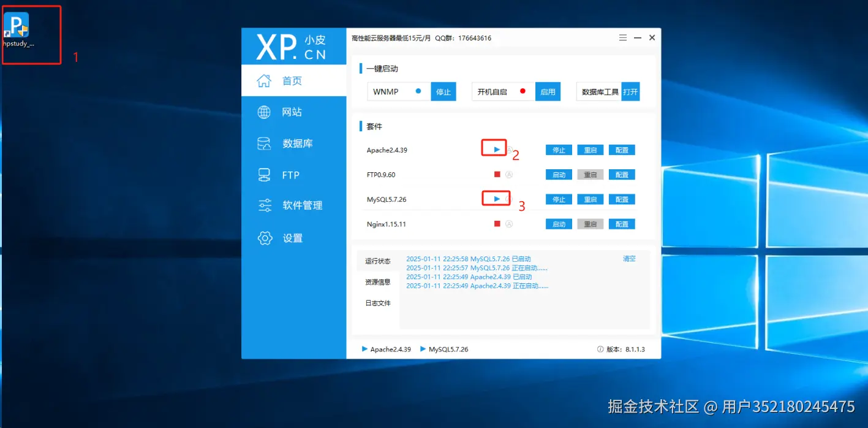This screenshot has width=868, height=428.
Task: Click the 开机自启 red status dot
Action: (x=523, y=91)
